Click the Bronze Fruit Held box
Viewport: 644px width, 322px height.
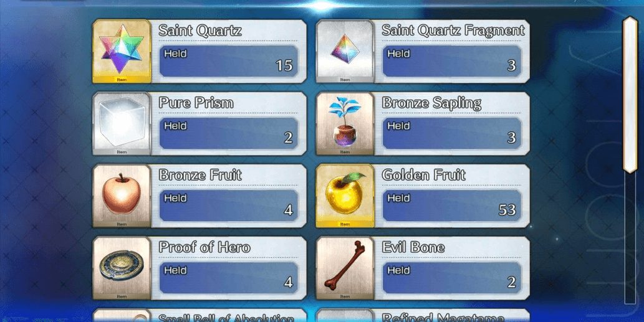point(229,206)
